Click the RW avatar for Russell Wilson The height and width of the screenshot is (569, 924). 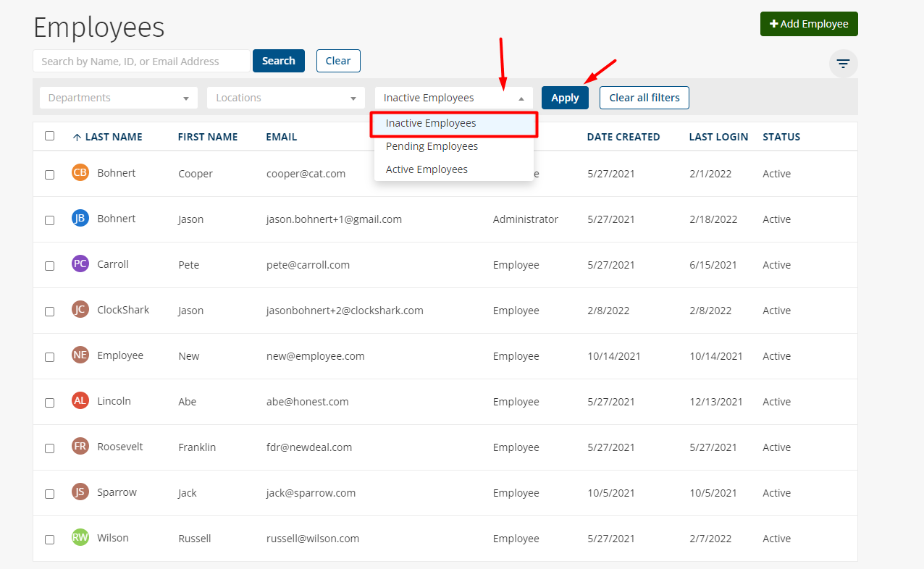(80, 538)
